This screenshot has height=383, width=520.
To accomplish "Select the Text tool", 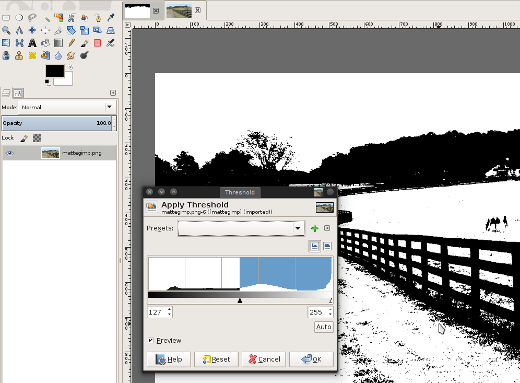I will coord(32,43).
